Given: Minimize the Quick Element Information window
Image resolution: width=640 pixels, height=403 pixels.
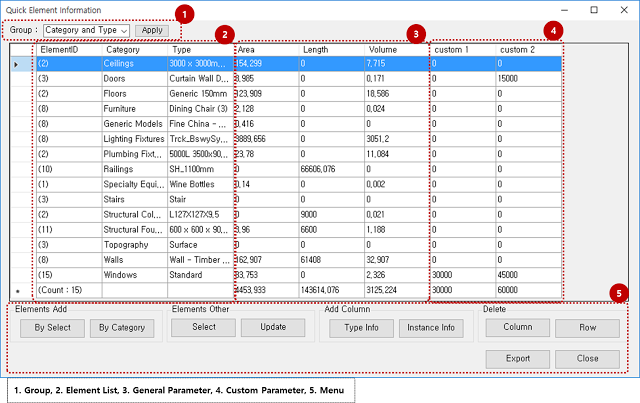Looking at the screenshot, I should point(564,10).
